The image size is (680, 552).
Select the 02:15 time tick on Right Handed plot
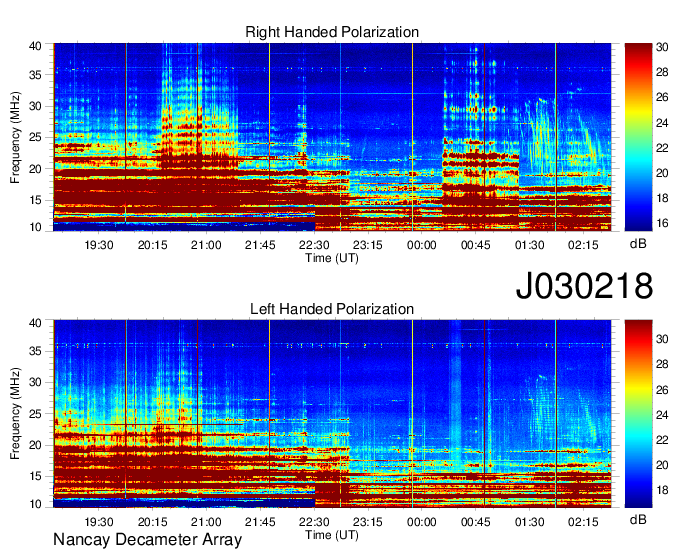point(583,245)
